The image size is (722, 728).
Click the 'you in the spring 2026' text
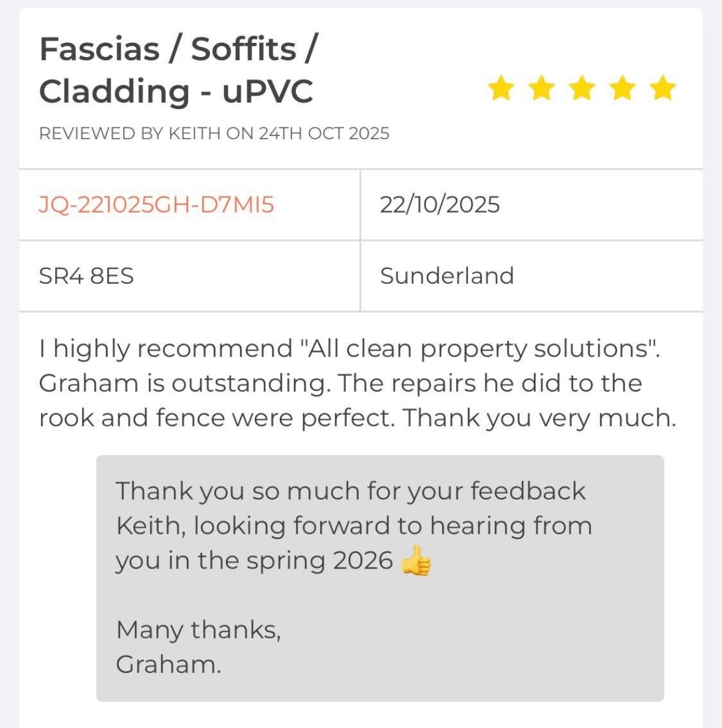click(254, 561)
